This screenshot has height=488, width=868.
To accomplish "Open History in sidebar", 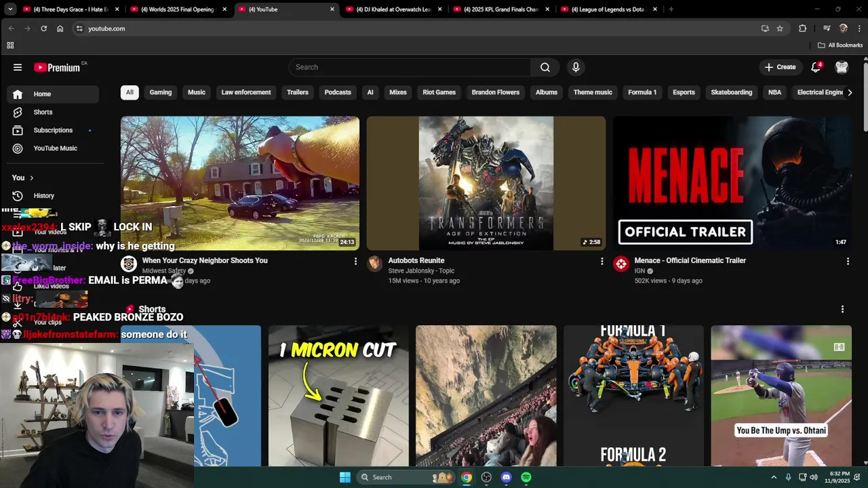I will 54,196.
